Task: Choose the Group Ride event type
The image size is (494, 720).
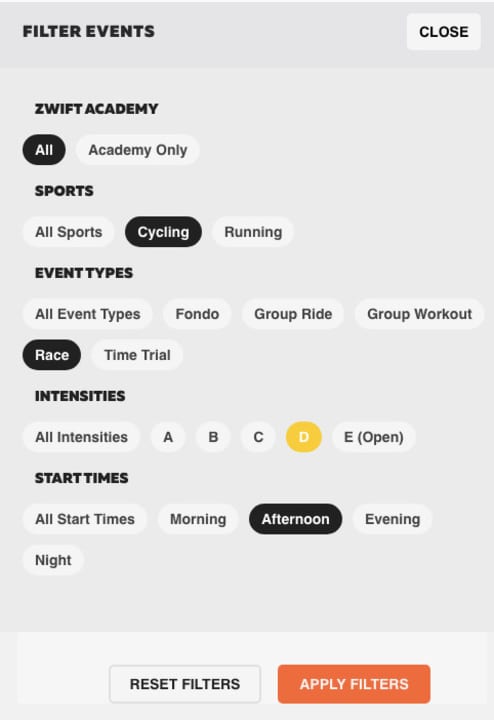Action: coord(293,314)
